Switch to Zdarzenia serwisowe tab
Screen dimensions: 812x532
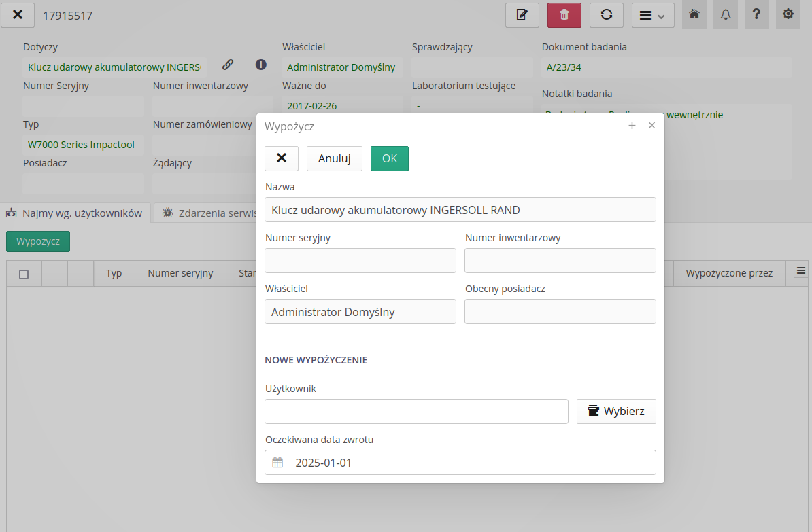[207, 213]
